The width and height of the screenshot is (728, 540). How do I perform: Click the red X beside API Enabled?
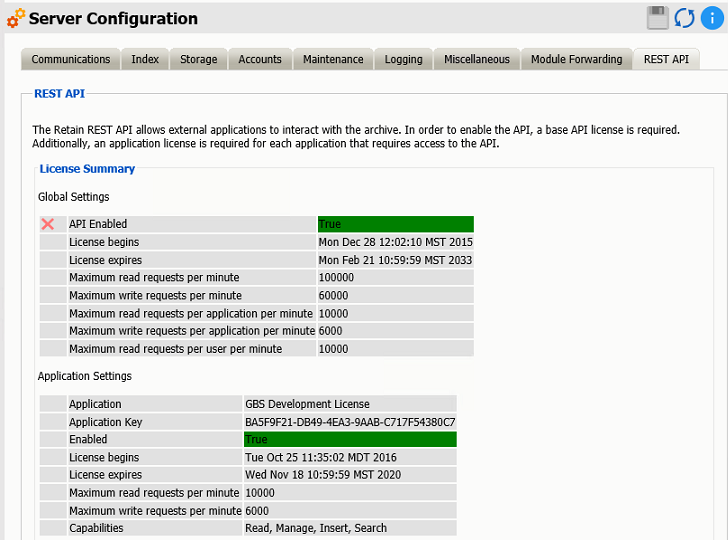[x=47, y=224]
